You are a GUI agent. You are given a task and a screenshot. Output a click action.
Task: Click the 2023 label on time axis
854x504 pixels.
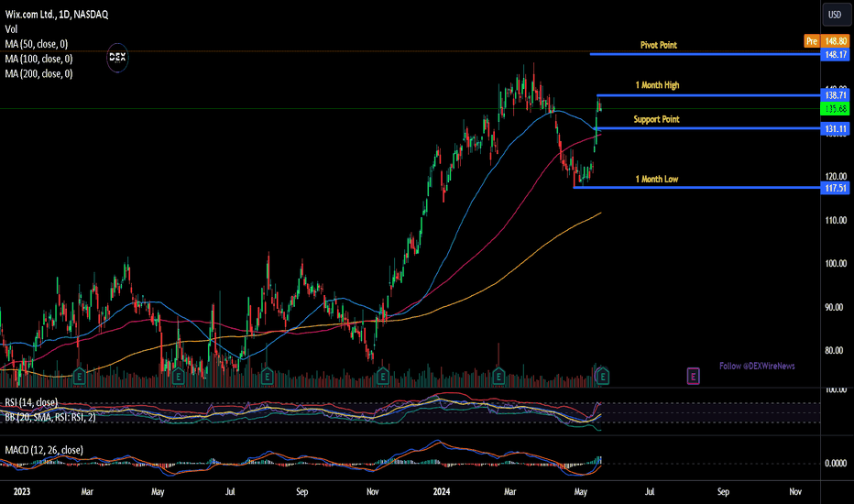(22, 491)
